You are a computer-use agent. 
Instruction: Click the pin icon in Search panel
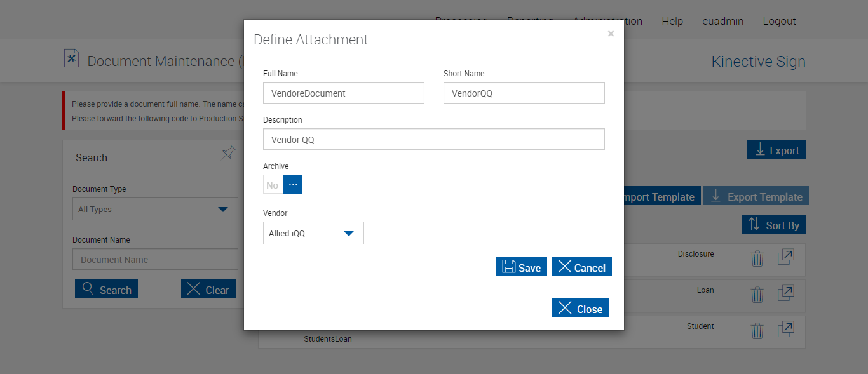[x=229, y=153]
